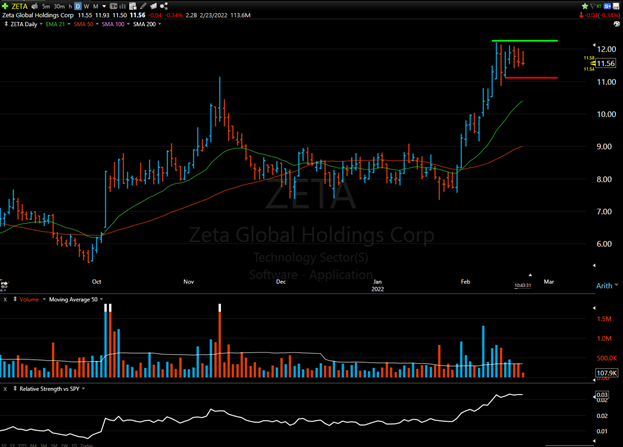This screenshot has width=623, height=447.
Task: Open the EMA 21 indicator dropdown
Action: (x=69, y=24)
